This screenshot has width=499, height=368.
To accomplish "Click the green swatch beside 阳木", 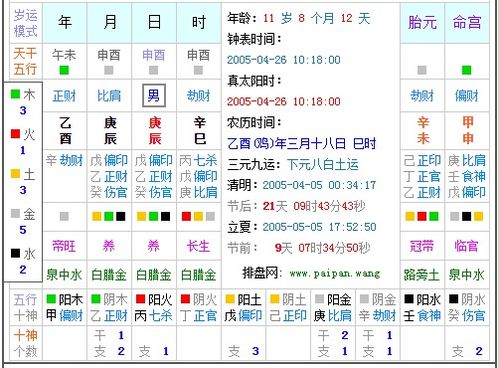I will click(x=51, y=299).
